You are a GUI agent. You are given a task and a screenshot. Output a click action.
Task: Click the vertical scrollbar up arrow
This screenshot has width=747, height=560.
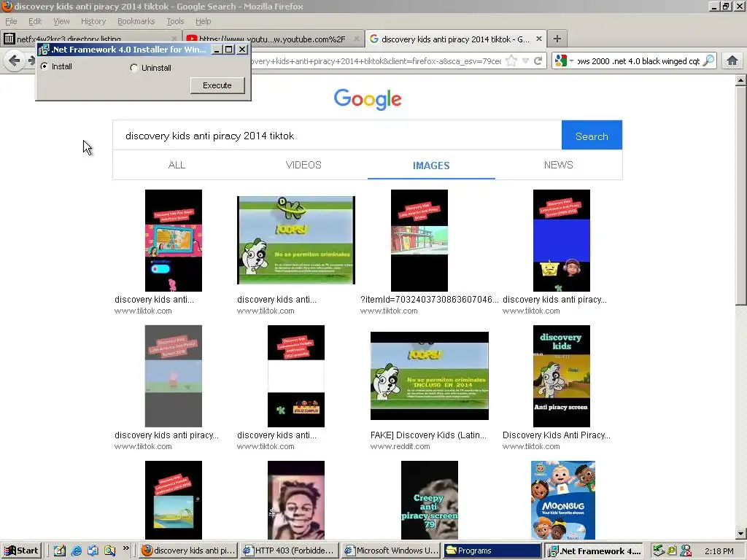(x=740, y=80)
